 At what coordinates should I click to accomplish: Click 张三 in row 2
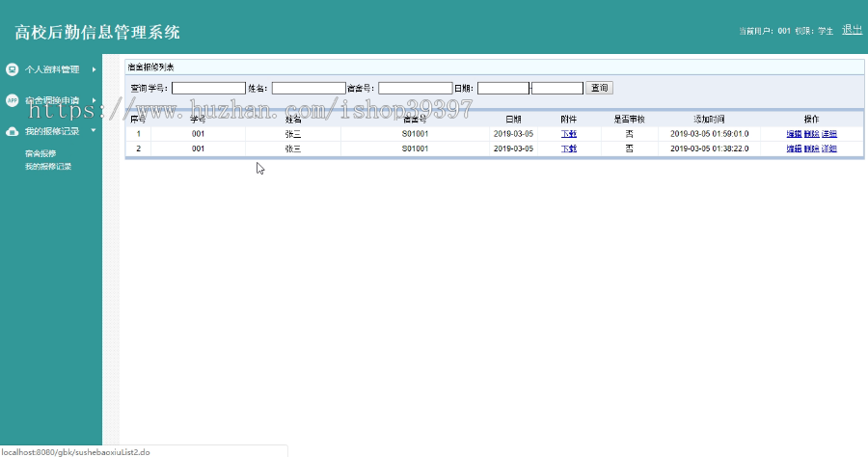click(x=293, y=148)
